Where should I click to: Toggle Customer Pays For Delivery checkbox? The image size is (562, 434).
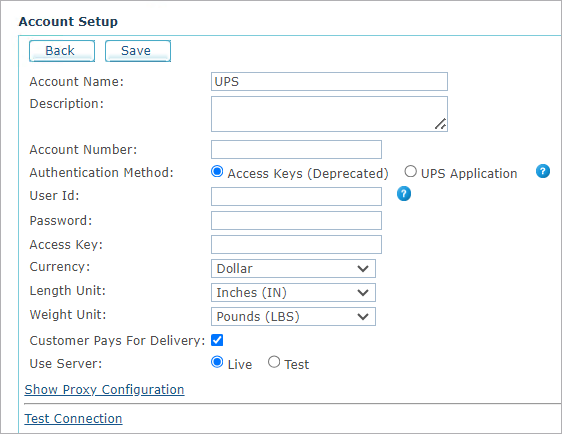click(x=217, y=340)
